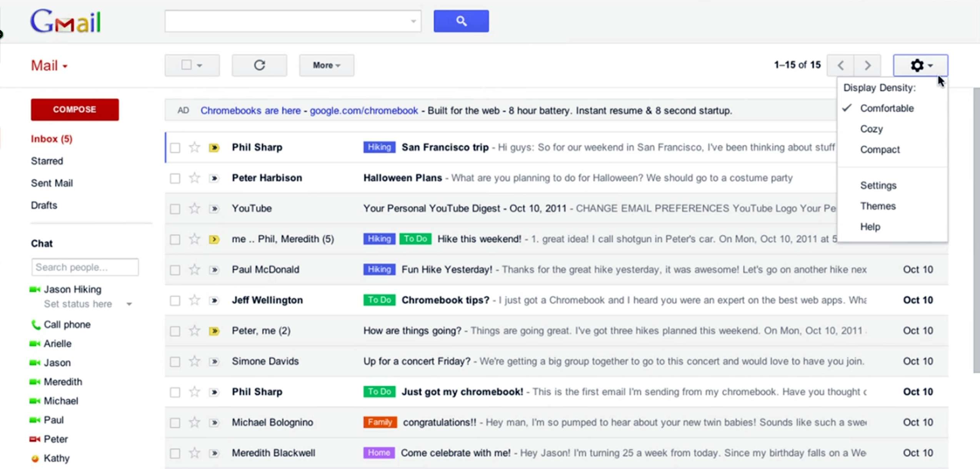Go to next page with newer arrow
This screenshot has width=980, height=469.
pos(867,65)
